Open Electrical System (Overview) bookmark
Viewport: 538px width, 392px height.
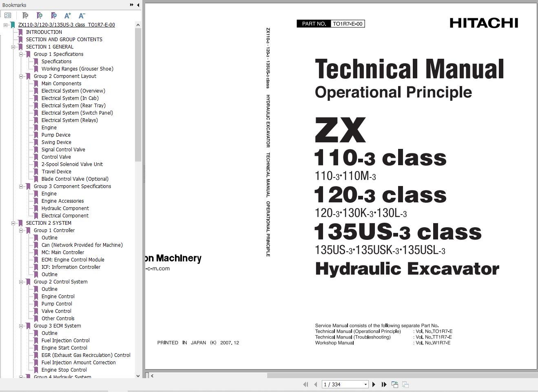[x=73, y=91]
